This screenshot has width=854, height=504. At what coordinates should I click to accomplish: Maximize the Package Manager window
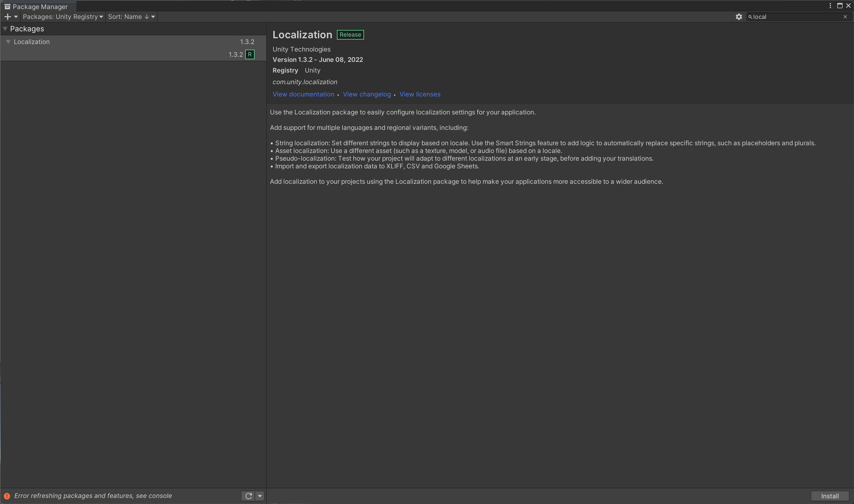click(839, 6)
